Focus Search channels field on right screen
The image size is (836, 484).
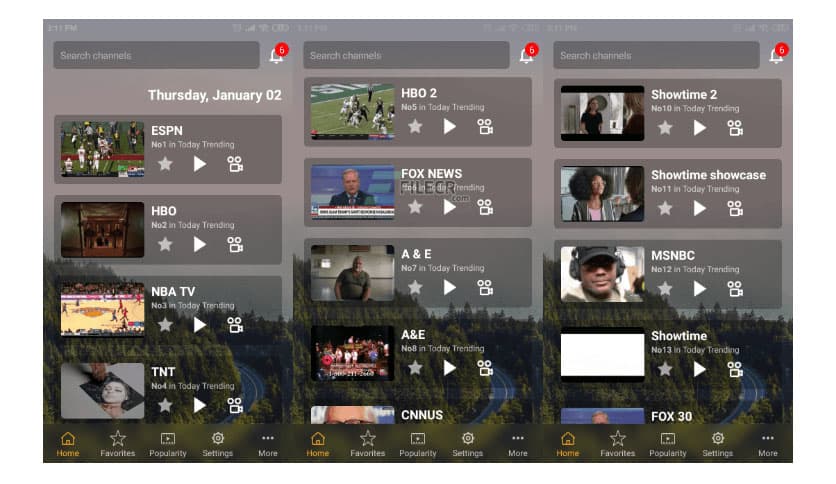(656, 55)
